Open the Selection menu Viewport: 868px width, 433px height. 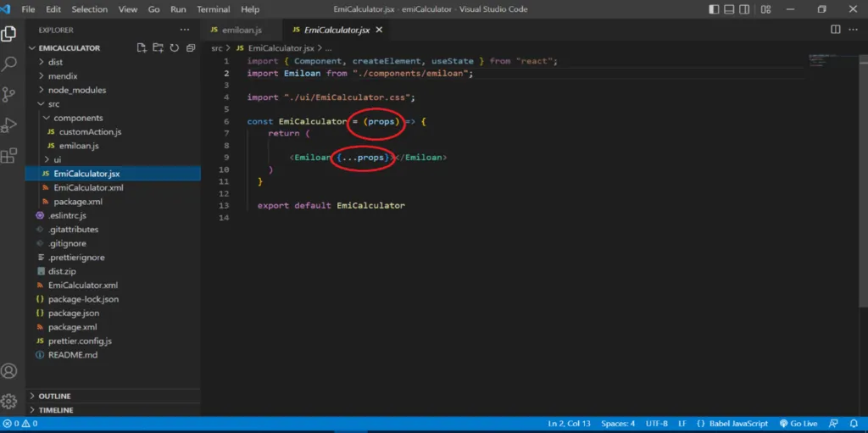(x=90, y=8)
